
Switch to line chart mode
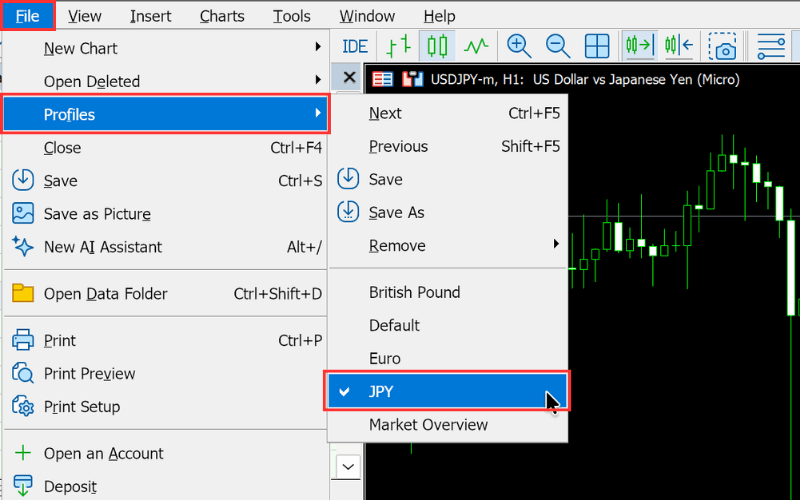[x=476, y=46]
